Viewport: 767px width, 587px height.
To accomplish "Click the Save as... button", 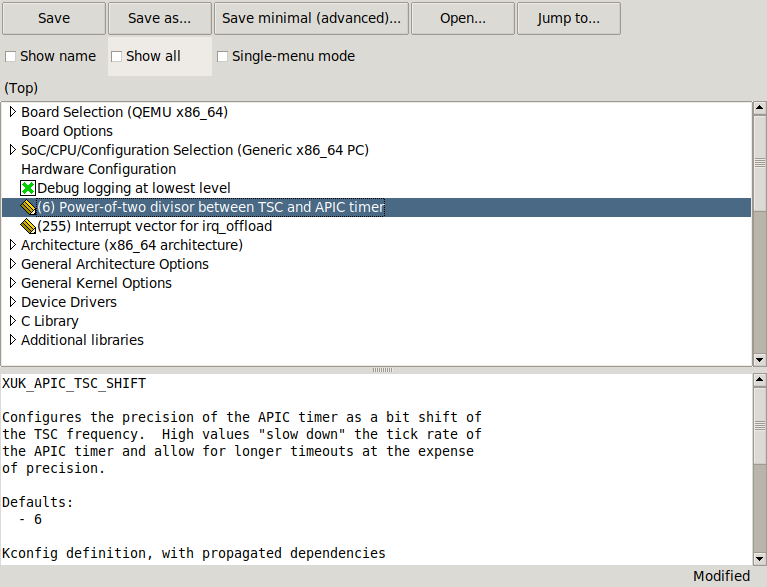I will coord(159,18).
